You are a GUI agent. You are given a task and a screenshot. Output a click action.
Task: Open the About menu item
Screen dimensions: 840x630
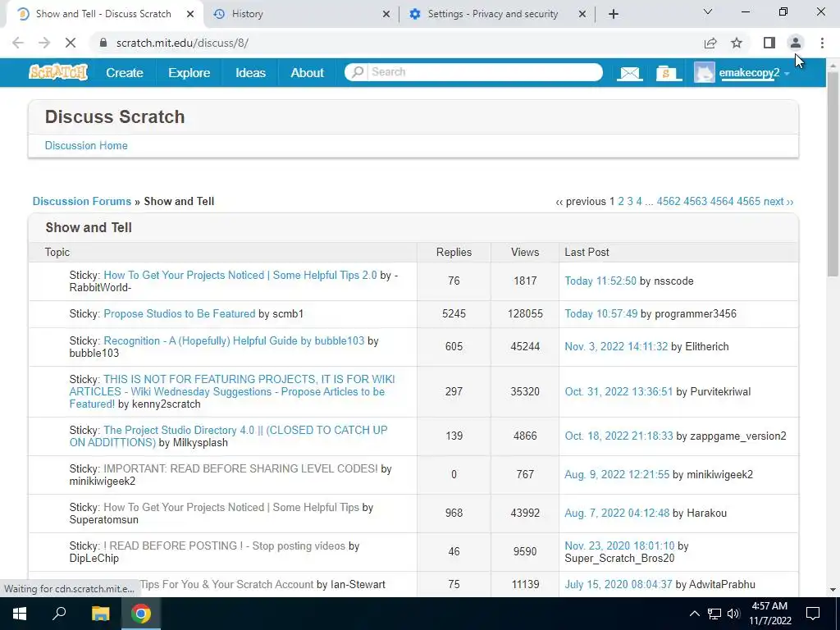[x=307, y=72]
